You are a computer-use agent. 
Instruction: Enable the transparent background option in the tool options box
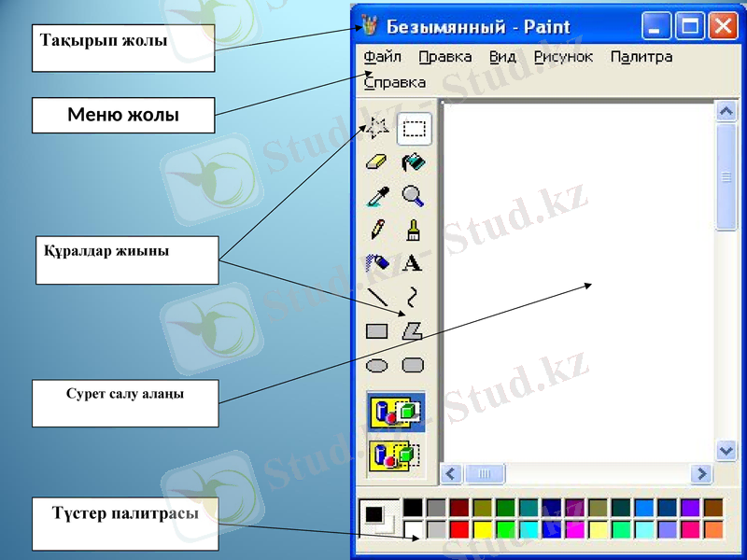coord(395,455)
